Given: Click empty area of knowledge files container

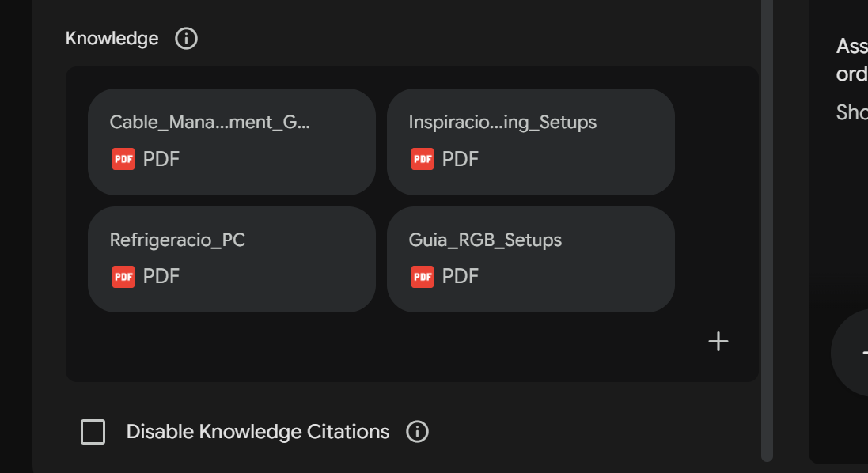Looking at the screenshot, I should pyautogui.click(x=388, y=349).
